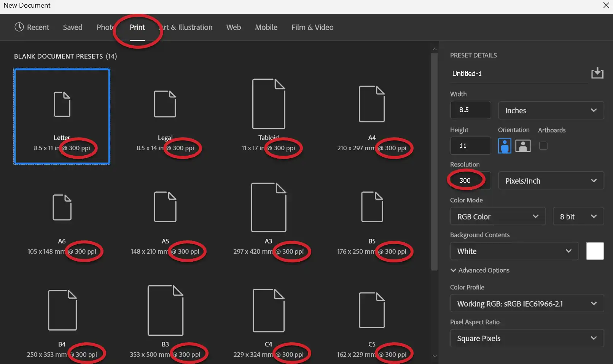This screenshot has width=613, height=364.
Task: Open the Film & Video tab
Action: pos(312,27)
